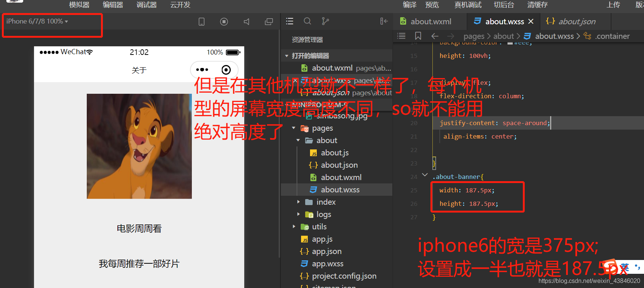Screen dimensions: 644x288
Task: Open the mini program three-dots menu
Action: pos(202,70)
